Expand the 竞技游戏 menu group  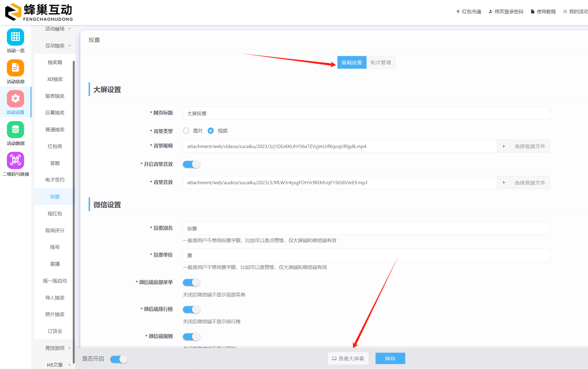(55, 348)
